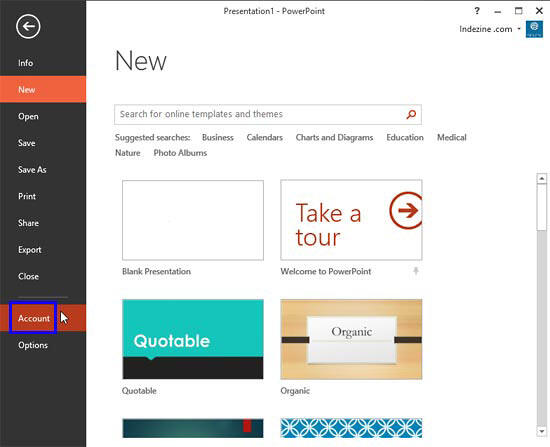550x447 pixels.
Task: Open PowerPoint Options
Action: (x=43, y=345)
